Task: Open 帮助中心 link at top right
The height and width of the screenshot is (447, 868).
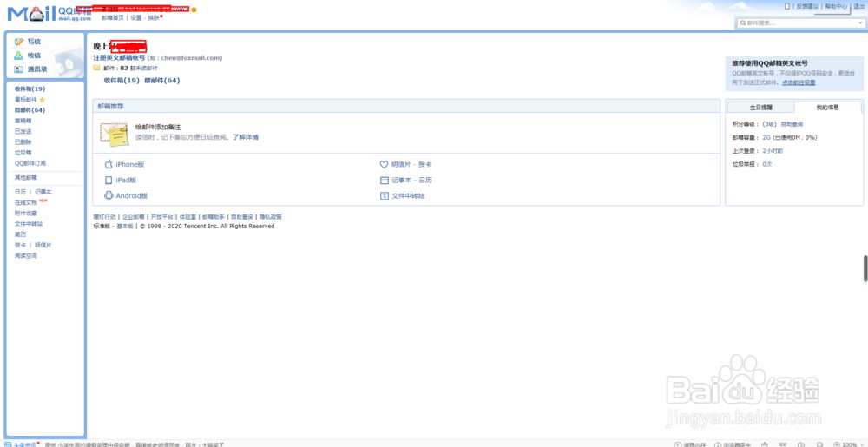Action: click(836, 6)
